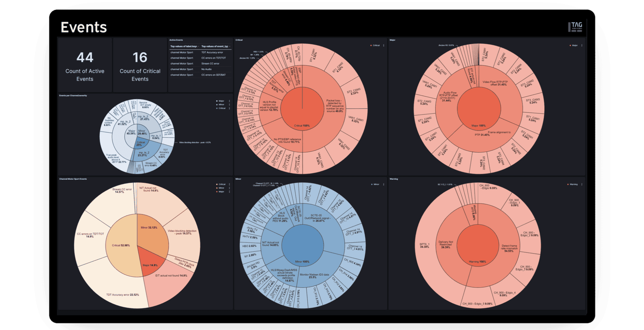The width and height of the screenshot is (644, 330).
Task: Open options menu for Critical panel legend
Action: click(384, 46)
